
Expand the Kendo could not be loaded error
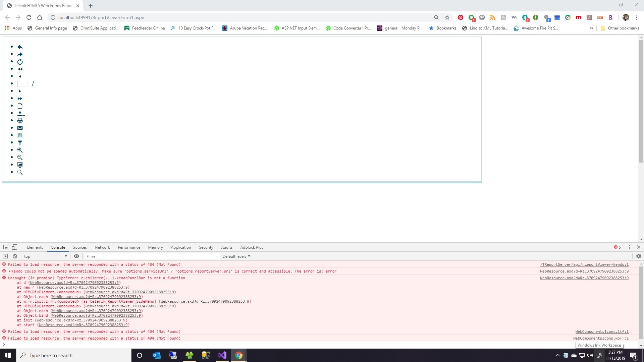coord(9,271)
